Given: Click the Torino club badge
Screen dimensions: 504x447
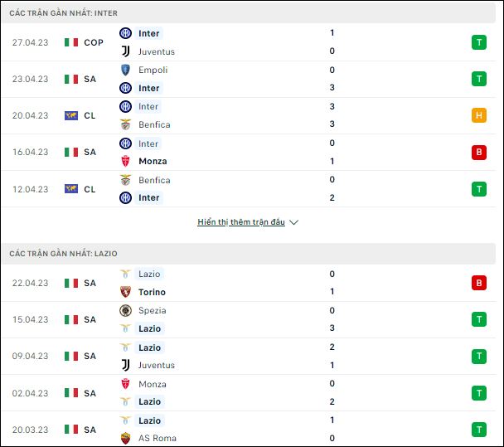Looking at the screenshot, I should tap(125, 292).
